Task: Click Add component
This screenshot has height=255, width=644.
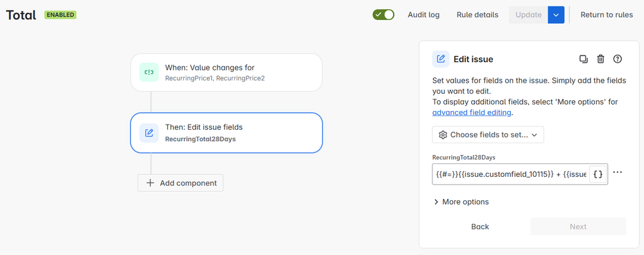Action: (181, 183)
